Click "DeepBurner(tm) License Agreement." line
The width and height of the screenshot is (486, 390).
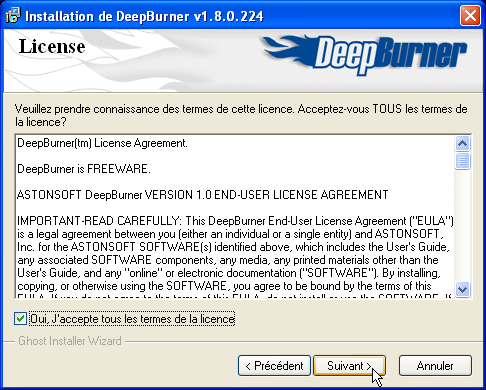tap(102, 143)
